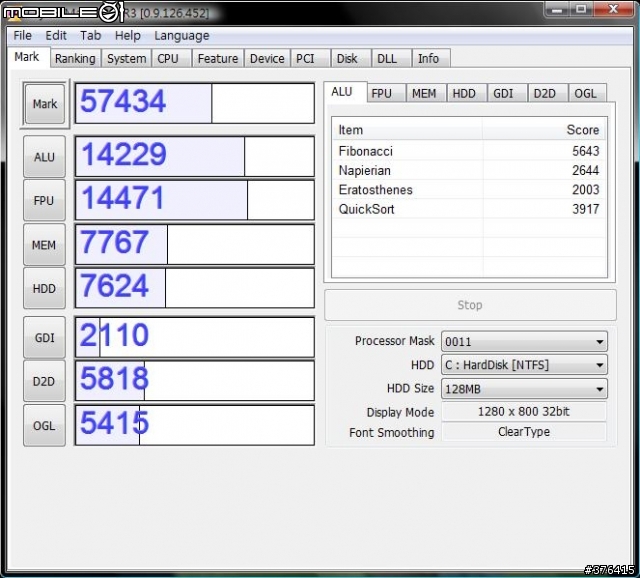Switch to the Device tab
Viewport: 640px width, 578px height.
point(267,59)
